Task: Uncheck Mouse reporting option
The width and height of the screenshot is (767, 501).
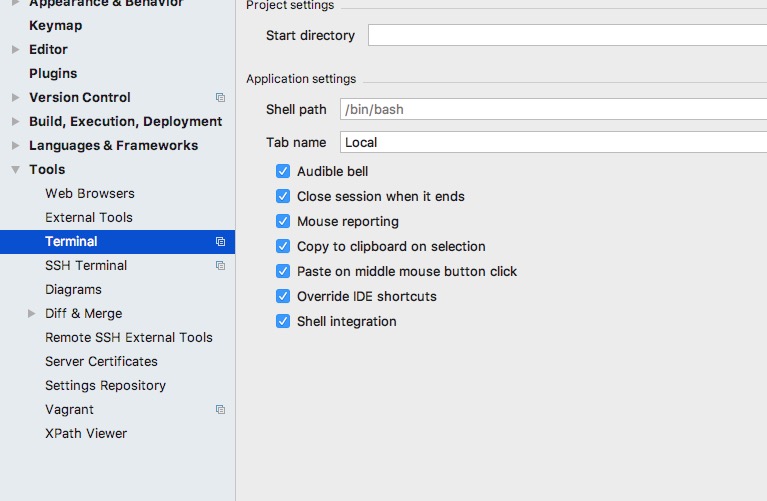Action: pyautogui.click(x=283, y=222)
